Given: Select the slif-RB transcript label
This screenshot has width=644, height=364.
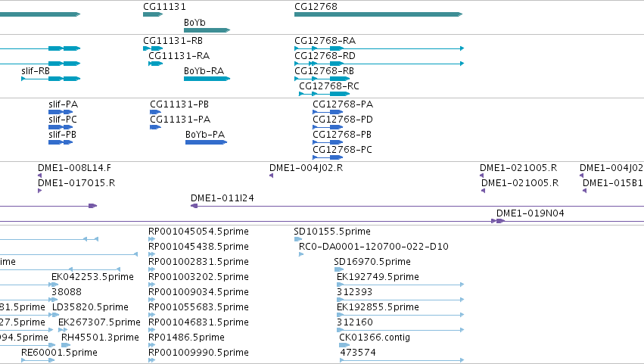Looking at the screenshot, I should pos(36,71).
